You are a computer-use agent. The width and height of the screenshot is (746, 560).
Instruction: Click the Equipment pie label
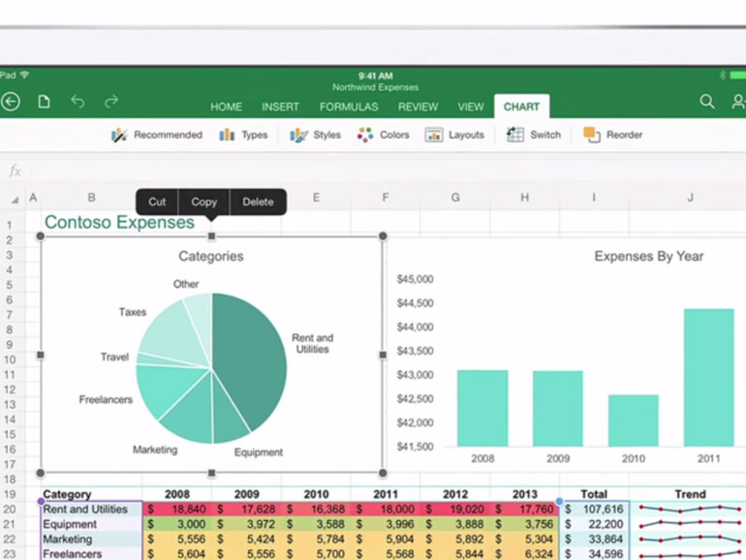(x=259, y=452)
